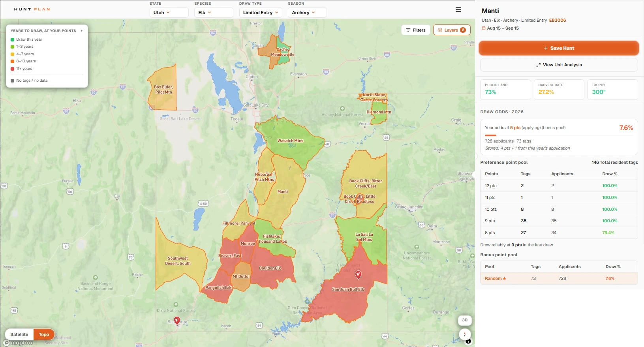The height and width of the screenshot is (347, 644).
Task: Switch map to Topo view
Action: 44,334
